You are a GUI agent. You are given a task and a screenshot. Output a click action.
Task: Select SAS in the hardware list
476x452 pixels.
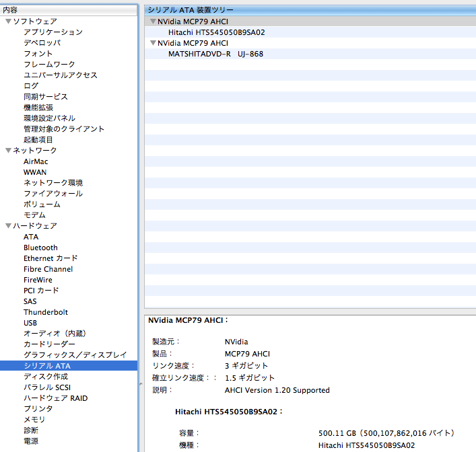30,301
